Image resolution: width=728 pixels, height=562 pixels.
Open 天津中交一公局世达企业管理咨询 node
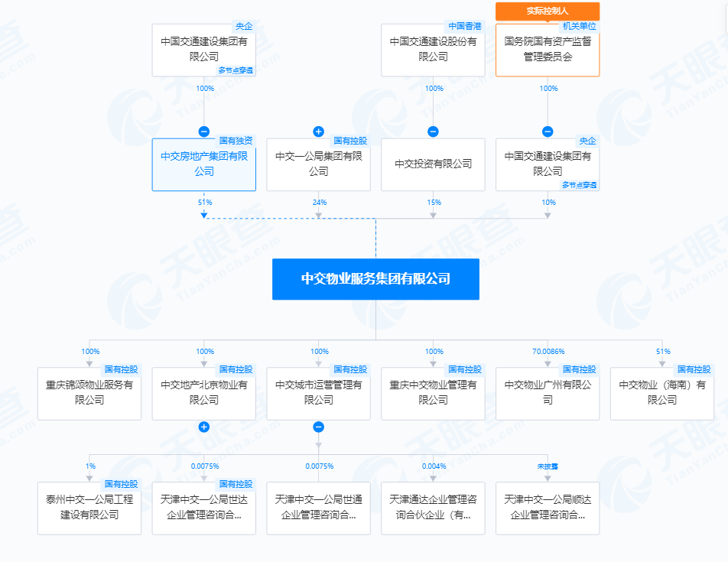(204, 508)
